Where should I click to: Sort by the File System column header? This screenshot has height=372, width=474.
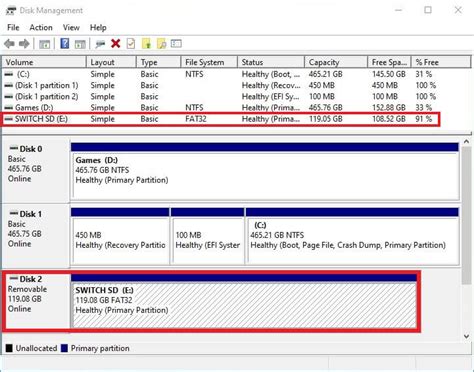click(x=209, y=62)
